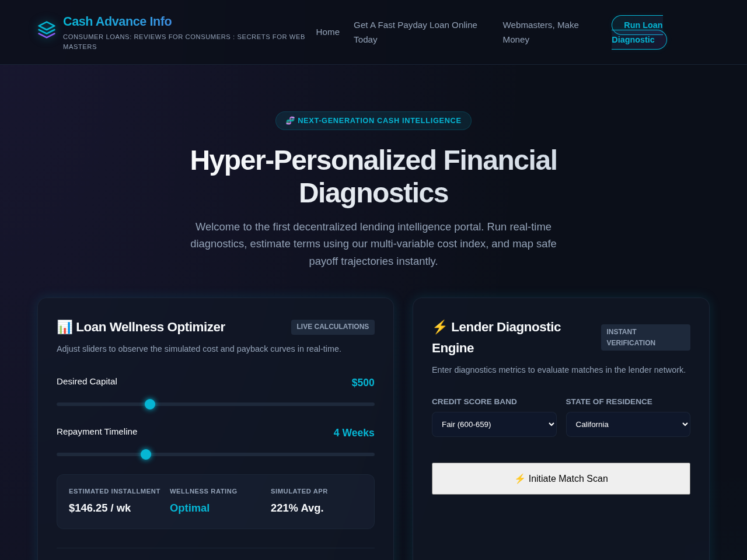
Task: Click the 221% Avg. simulated APR
Action: click(297, 508)
